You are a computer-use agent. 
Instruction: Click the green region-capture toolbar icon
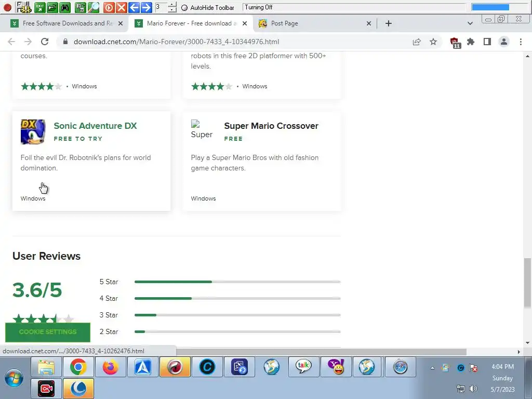(x=81, y=7)
